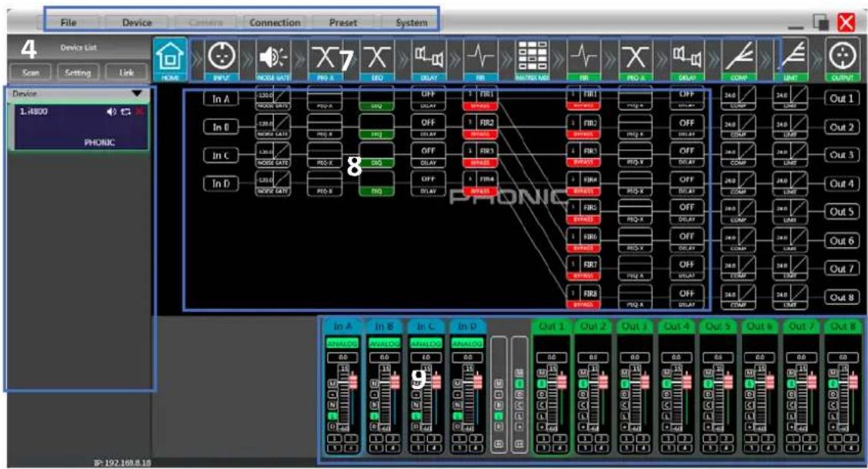868x469 pixels.
Task: Open the OUTPUT connector module icon
Action: [842, 60]
